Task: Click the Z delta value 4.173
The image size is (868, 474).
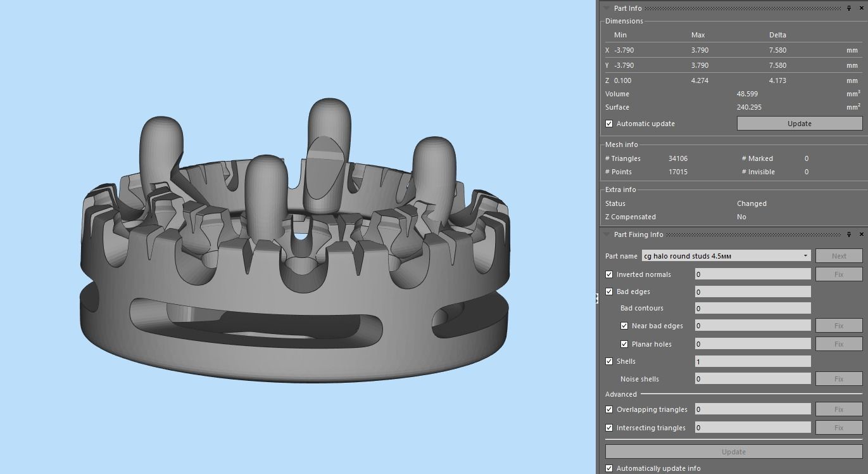Action: coord(777,80)
